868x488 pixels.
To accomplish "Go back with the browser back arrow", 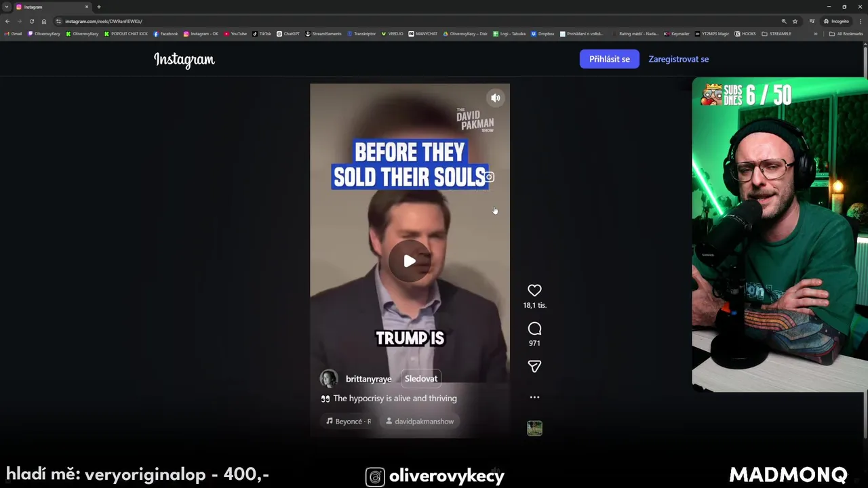I will tap(7, 21).
